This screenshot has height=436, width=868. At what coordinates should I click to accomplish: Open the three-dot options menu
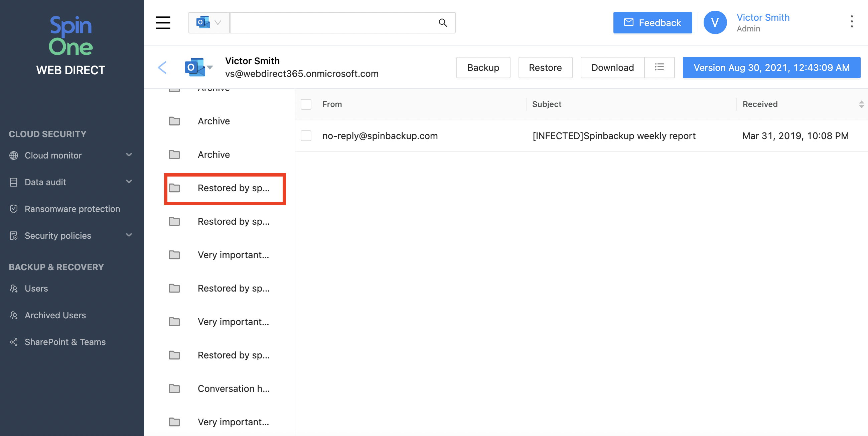coord(852,22)
